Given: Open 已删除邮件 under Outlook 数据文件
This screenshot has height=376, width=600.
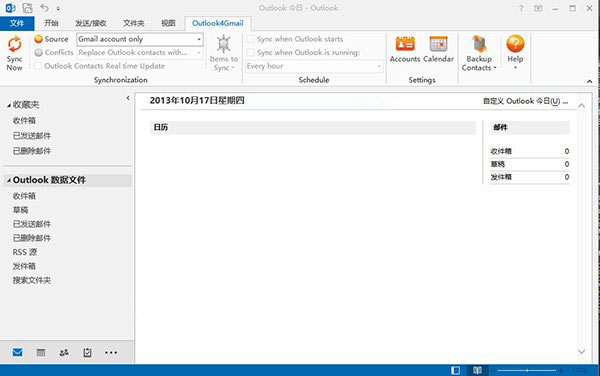Looking at the screenshot, I should [32, 238].
